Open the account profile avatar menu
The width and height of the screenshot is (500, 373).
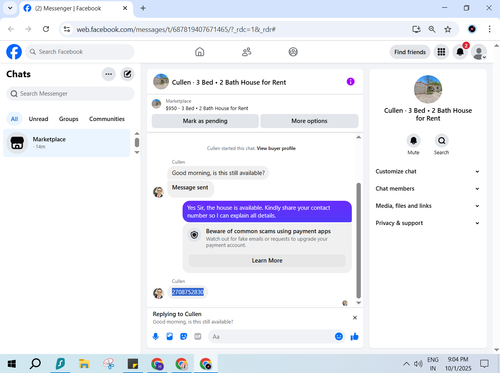pos(479,52)
